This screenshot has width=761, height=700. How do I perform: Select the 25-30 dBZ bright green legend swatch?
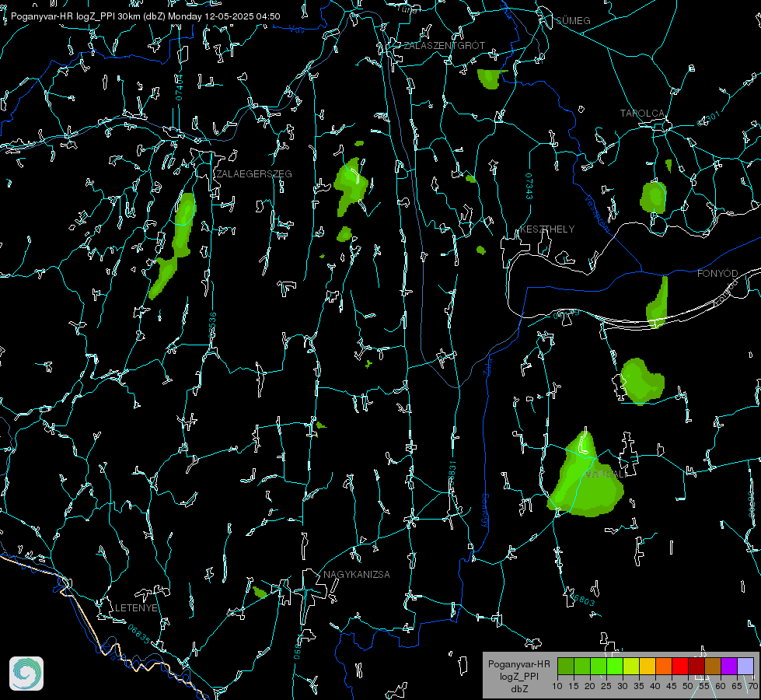coord(615,666)
